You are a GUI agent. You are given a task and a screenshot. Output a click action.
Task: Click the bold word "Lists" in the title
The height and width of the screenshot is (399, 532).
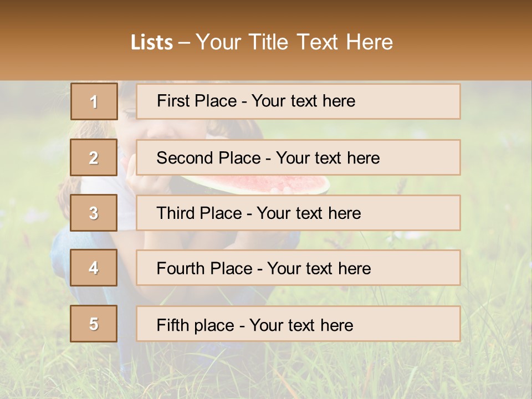point(151,42)
